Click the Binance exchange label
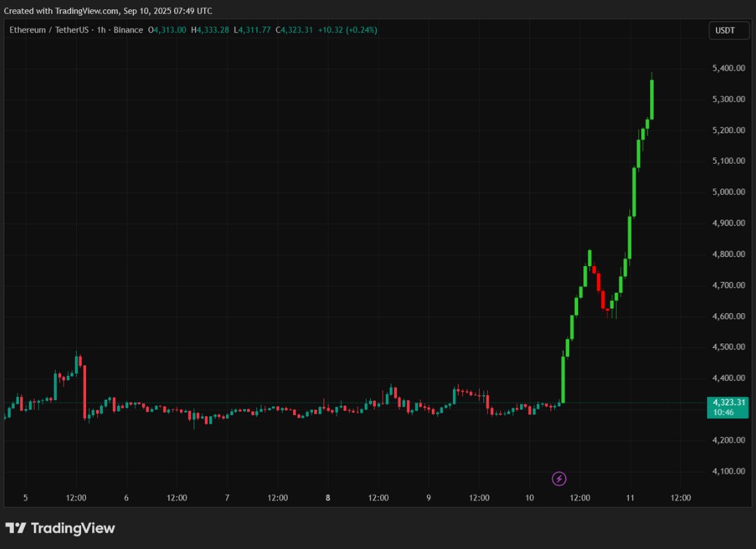Viewport: 756px width, 549px height. (x=128, y=30)
